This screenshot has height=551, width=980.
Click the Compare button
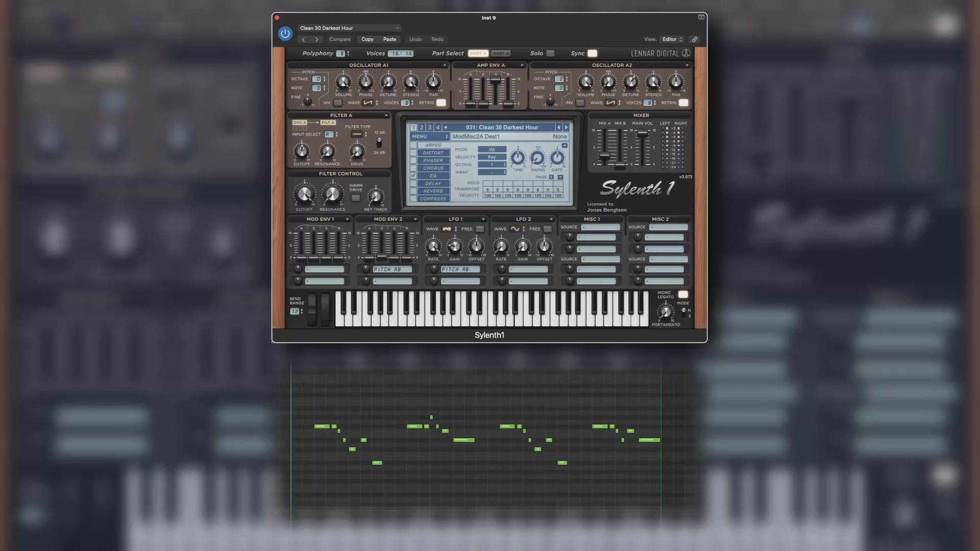click(x=340, y=39)
